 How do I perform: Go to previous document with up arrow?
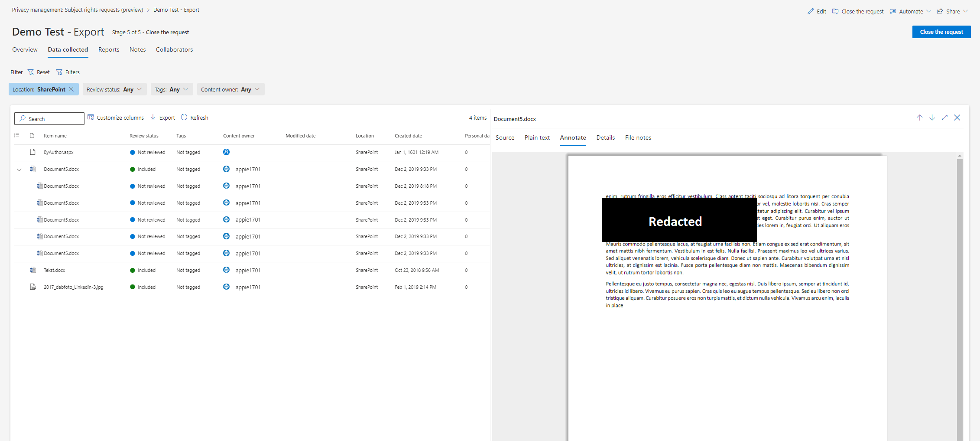click(x=919, y=118)
